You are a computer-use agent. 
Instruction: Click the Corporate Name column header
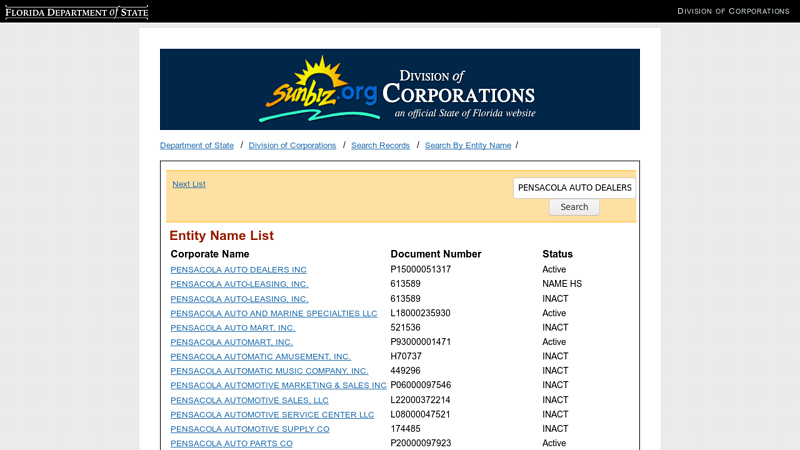[x=210, y=254]
